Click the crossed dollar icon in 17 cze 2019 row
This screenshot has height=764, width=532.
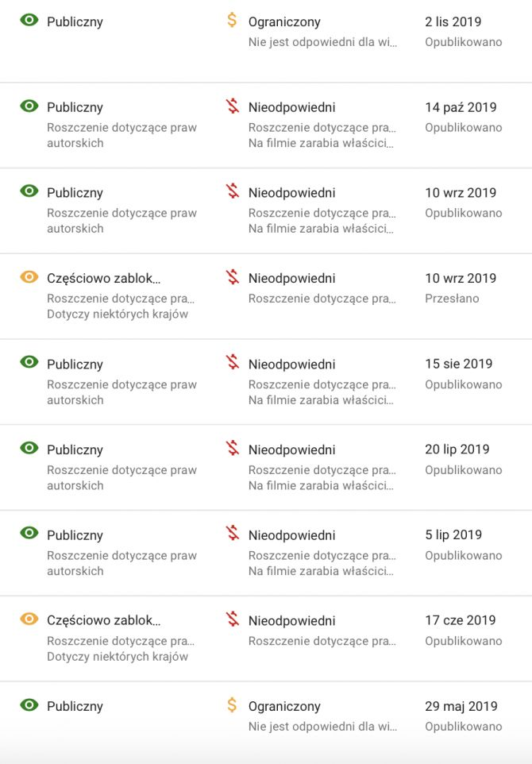[232, 619]
